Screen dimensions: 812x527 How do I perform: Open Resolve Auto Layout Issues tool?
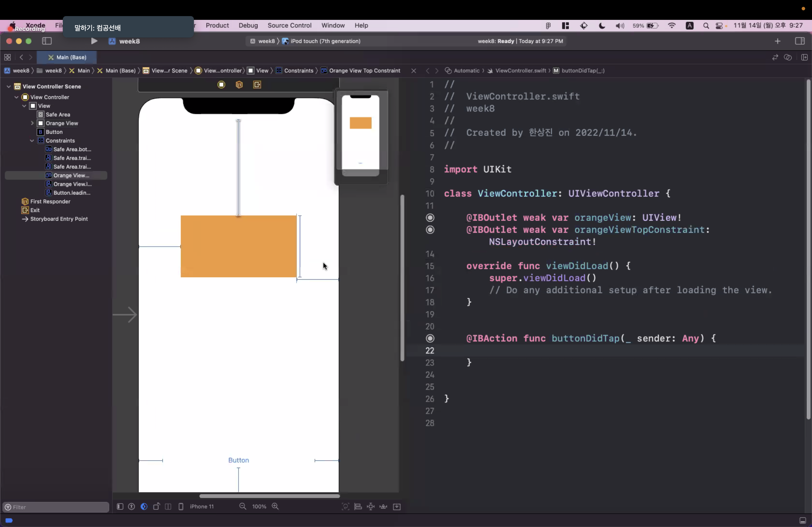[383, 507]
